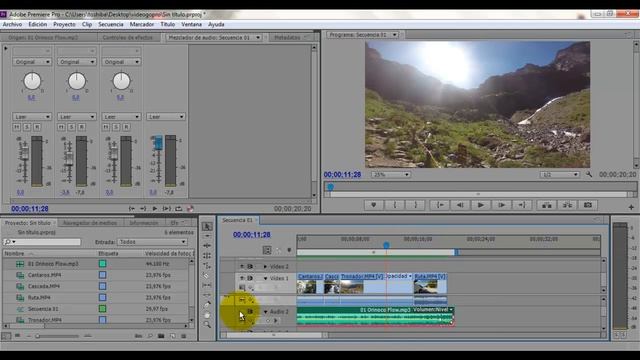Toggle sync lock on Audio 2 track
Screen dimensions: 640x360
click(x=250, y=311)
